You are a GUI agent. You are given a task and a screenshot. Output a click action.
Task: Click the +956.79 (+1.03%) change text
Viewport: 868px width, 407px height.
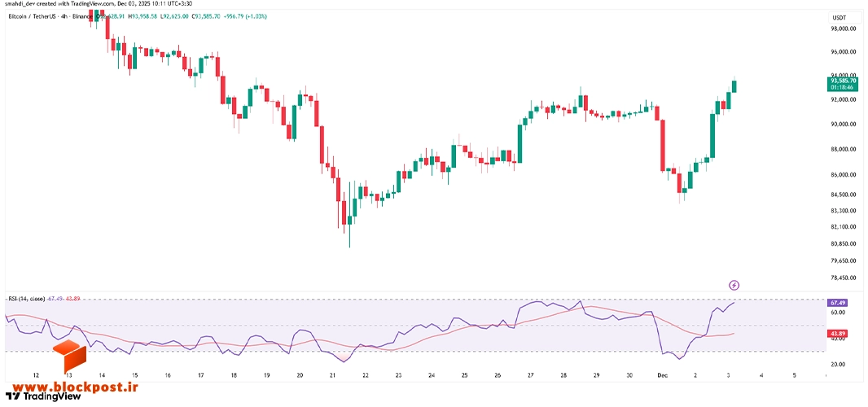[x=245, y=16]
